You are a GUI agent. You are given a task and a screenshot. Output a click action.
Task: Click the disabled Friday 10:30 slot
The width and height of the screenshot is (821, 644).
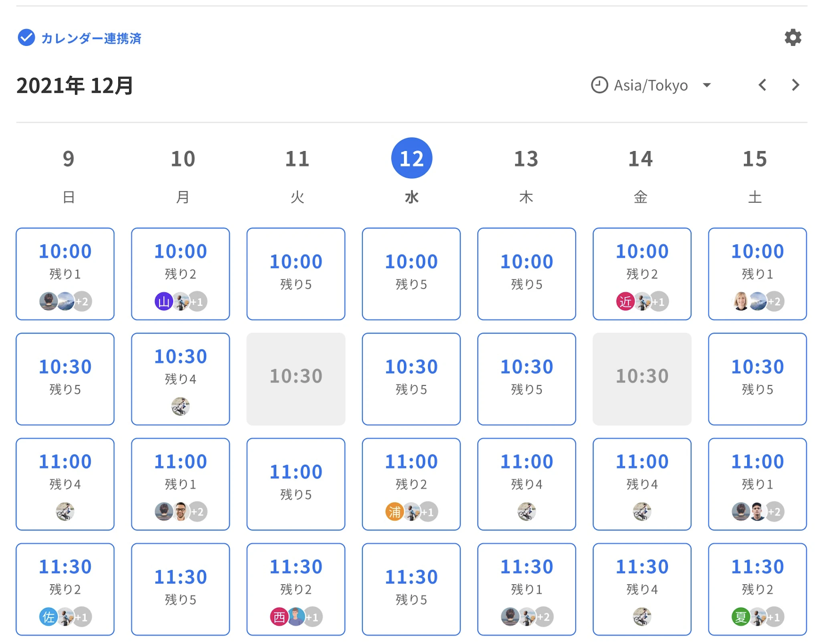point(642,379)
